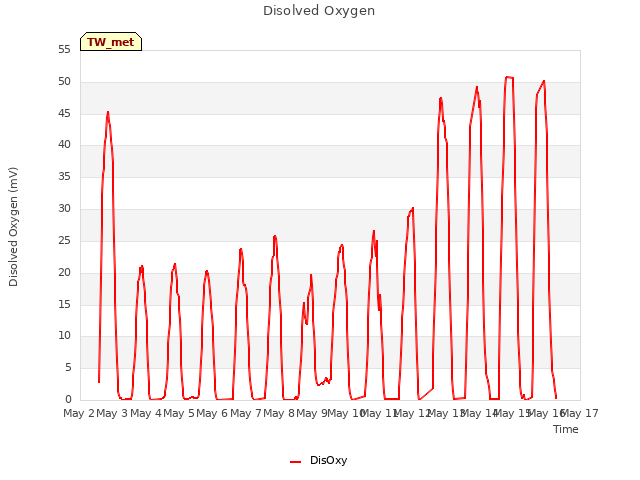Screen dimensions: 640x480
Task: Click the peak reaching 30 mV
Action: pos(413,209)
